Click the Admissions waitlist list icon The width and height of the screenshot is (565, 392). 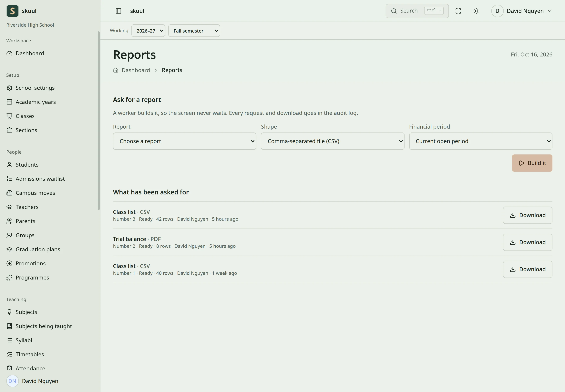[9, 179]
